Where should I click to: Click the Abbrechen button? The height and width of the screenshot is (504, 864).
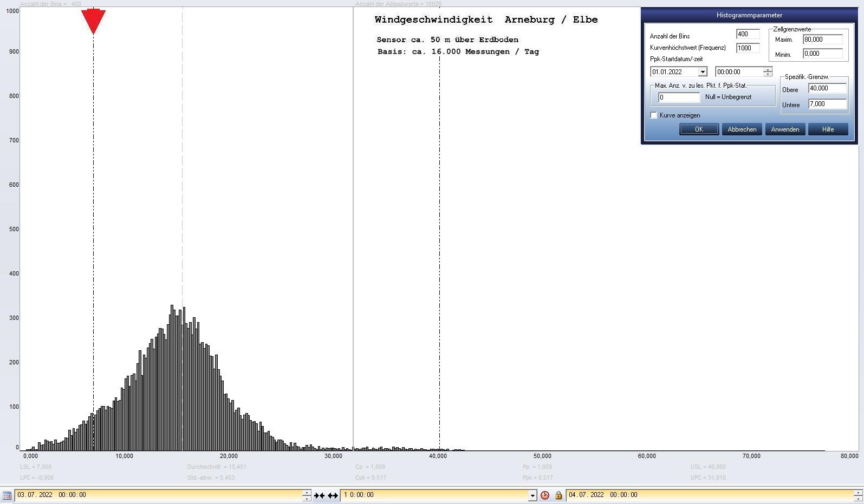[742, 129]
